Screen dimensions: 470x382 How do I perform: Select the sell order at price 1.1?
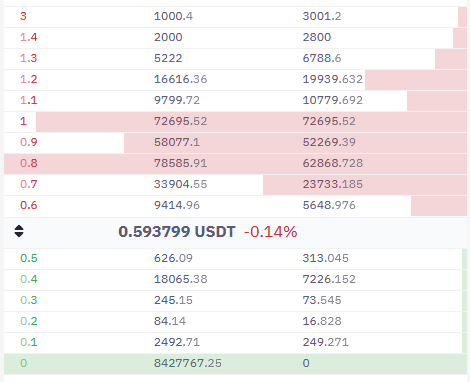click(235, 100)
